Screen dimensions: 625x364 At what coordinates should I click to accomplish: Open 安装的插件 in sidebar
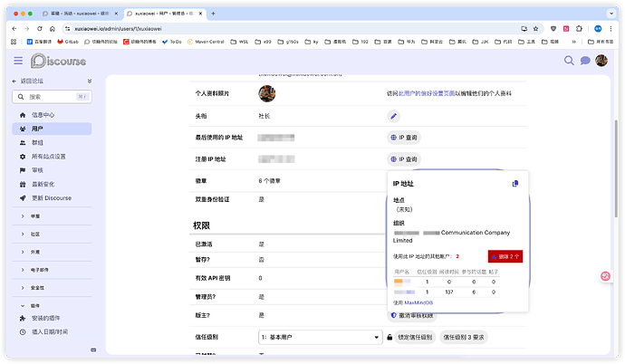(51, 319)
